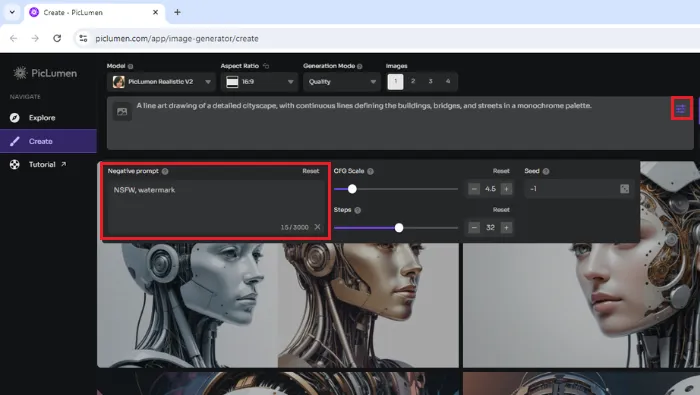Click the Create brush icon

click(15, 141)
